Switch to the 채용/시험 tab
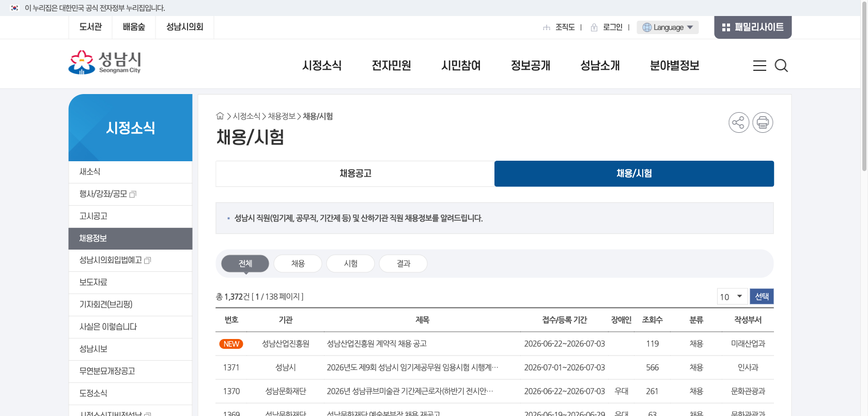868x416 pixels. 634,174
